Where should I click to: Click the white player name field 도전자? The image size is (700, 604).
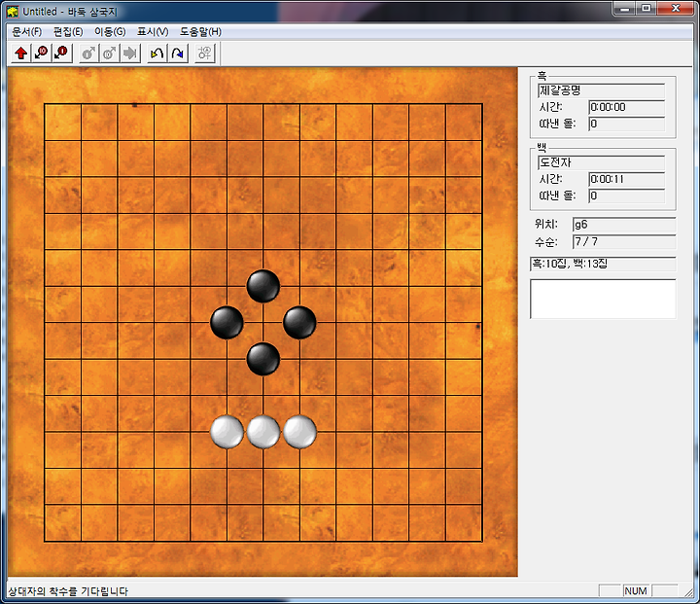click(602, 162)
